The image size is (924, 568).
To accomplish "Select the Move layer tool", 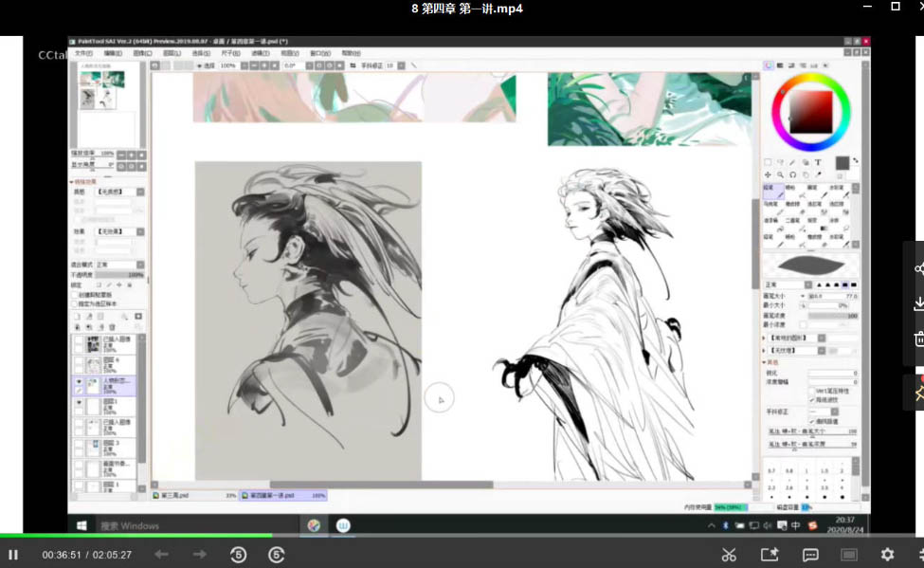I will point(768,175).
